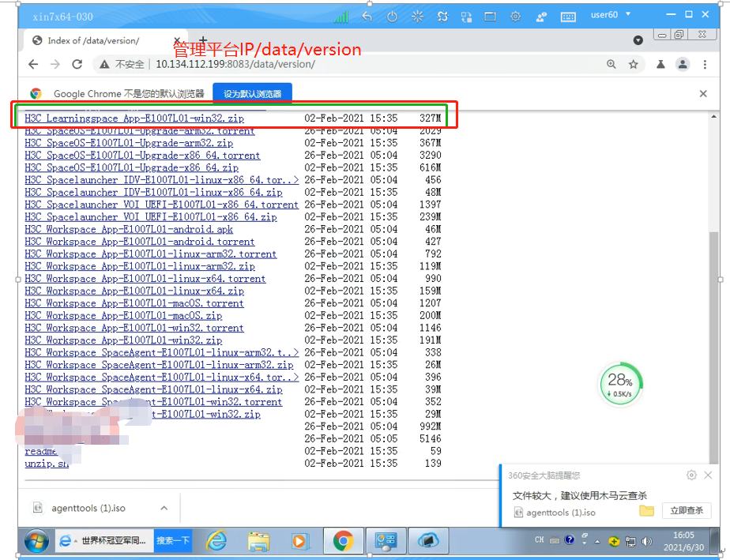The width and height of the screenshot is (730, 560).
Task: Open H3C_SpaceOS-E1007L01-Upgrade-arm32.zip link
Action: point(129,143)
